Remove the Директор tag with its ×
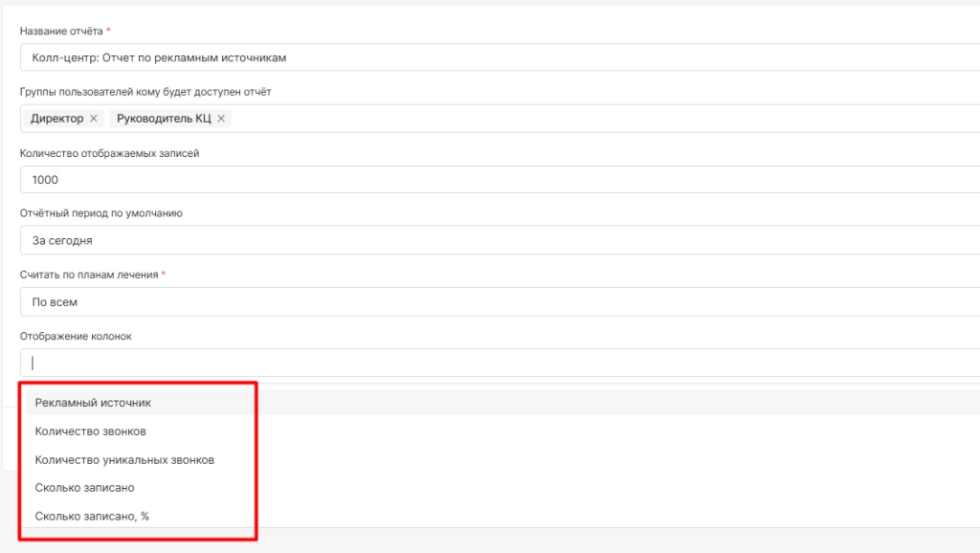This screenshot has height=553, width=980. 93,119
